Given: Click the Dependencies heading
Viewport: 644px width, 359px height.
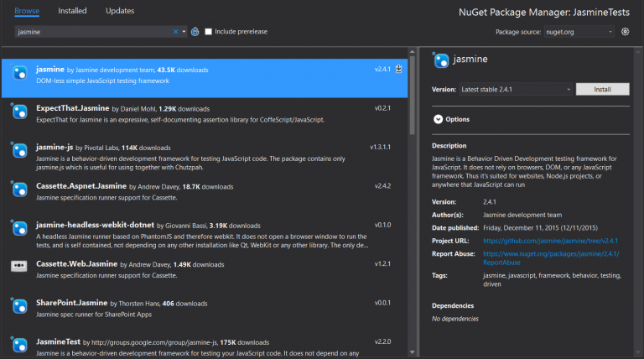Looking at the screenshot, I should tap(453, 305).
